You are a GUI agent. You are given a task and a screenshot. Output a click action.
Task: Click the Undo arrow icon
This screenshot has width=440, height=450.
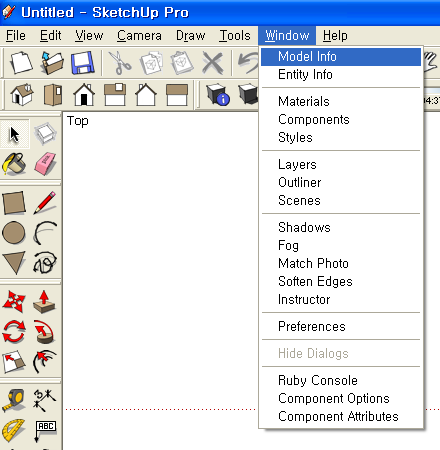[247, 62]
